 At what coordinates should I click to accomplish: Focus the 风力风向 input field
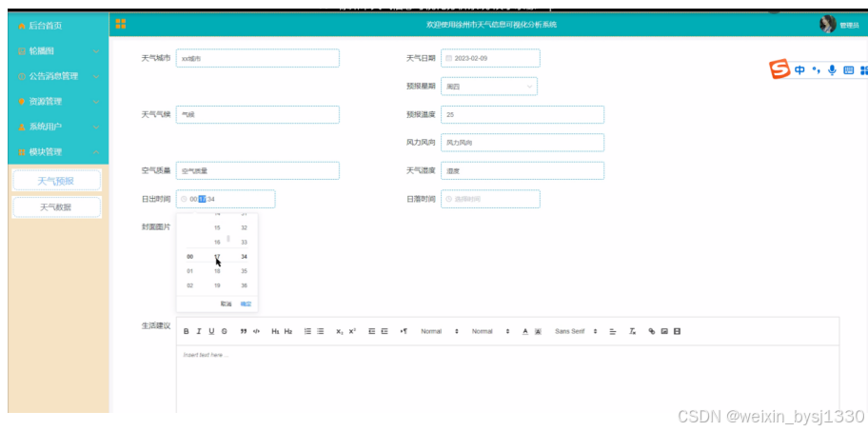pos(523,142)
